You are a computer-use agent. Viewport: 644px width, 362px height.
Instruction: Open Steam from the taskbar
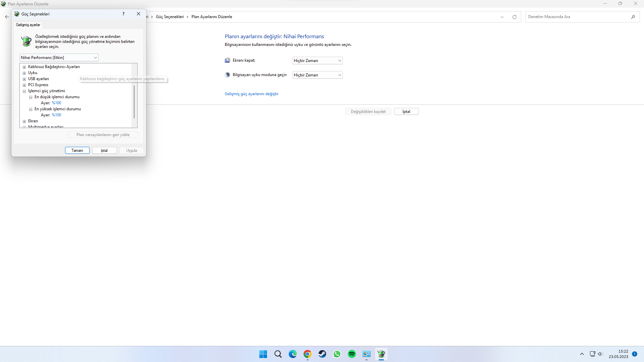click(x=322, y=354)
